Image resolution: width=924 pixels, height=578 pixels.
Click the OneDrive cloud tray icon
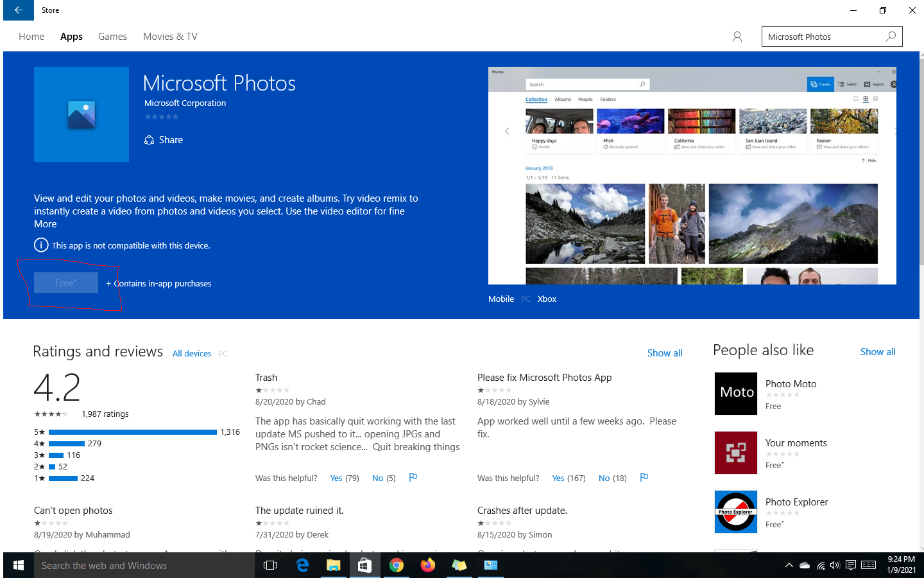pyautogui.click(x=805, y=565)
